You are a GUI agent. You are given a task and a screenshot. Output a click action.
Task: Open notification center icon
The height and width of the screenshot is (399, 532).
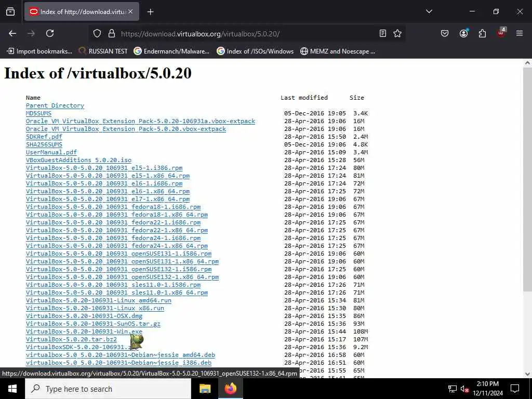515,389
